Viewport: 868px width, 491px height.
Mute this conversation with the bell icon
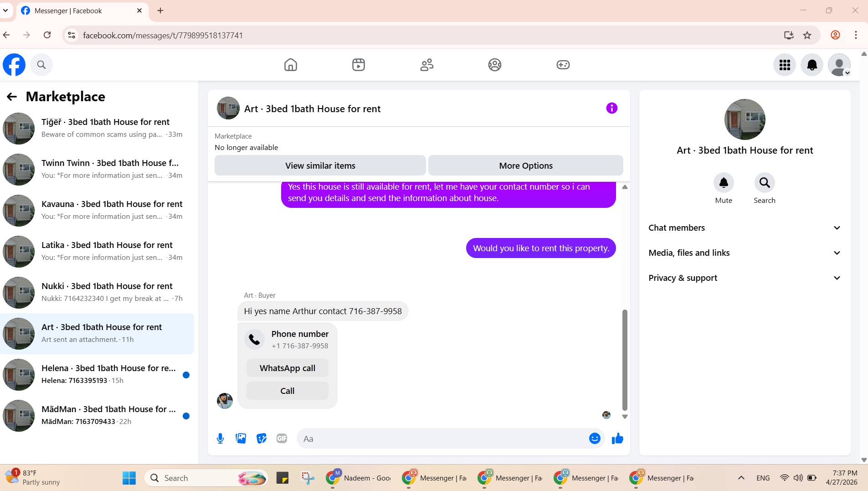724,183
